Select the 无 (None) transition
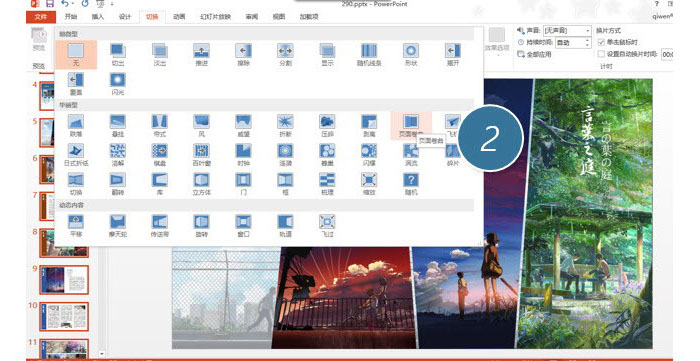The image size is (700, 361). coord(76,54)
